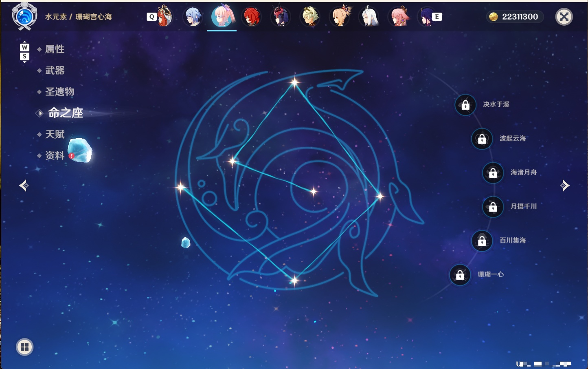Select the blonde green-accent character portrait
588x369 pixels.
click(x=310, y=17)
